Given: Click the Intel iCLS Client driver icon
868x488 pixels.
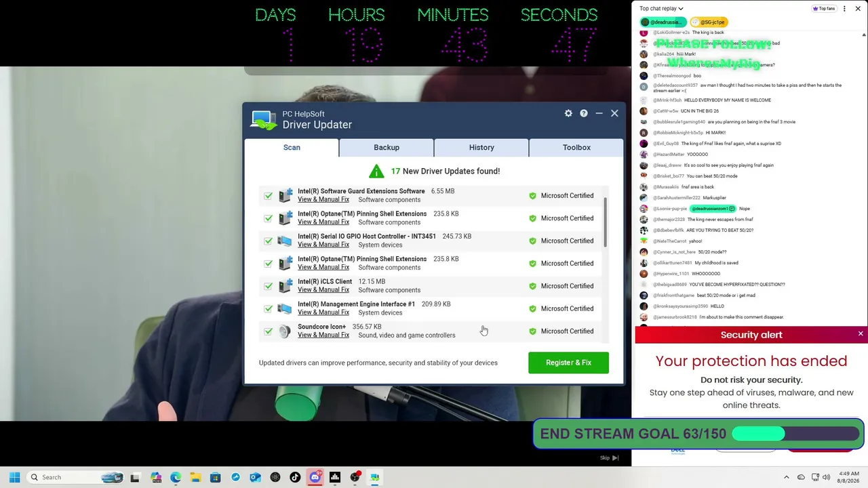Looking at the screenshot, I should click(285, 286).
